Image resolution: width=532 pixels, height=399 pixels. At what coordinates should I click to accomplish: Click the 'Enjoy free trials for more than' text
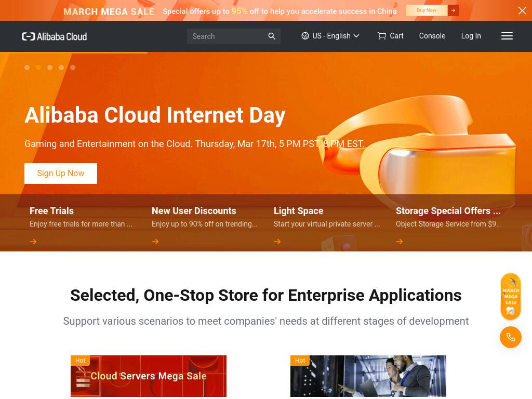pyautogui.click(x=81, y=224)
